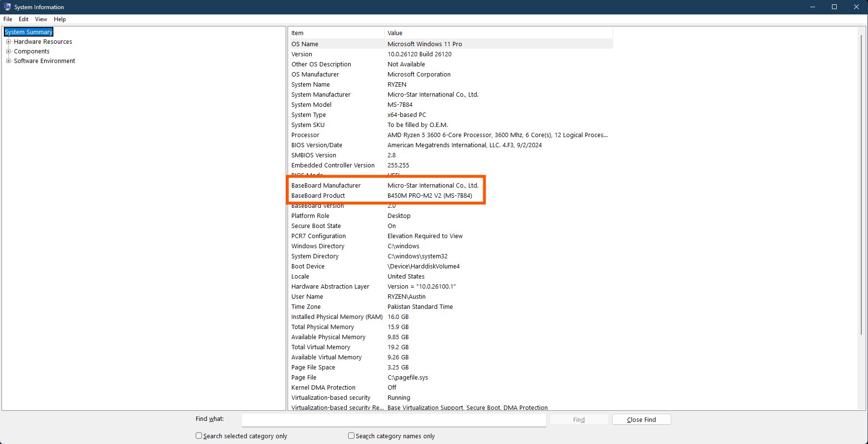Screen dimensions: 868x444
Task: Select the BIOS Version/Date row
Action: click(x=451, y=145)
